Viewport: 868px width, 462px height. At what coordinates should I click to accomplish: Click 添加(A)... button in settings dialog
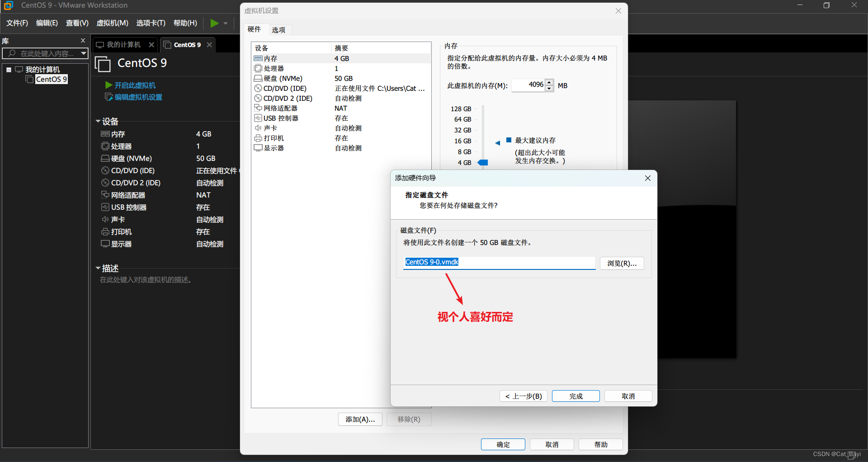tap(360, 419)
